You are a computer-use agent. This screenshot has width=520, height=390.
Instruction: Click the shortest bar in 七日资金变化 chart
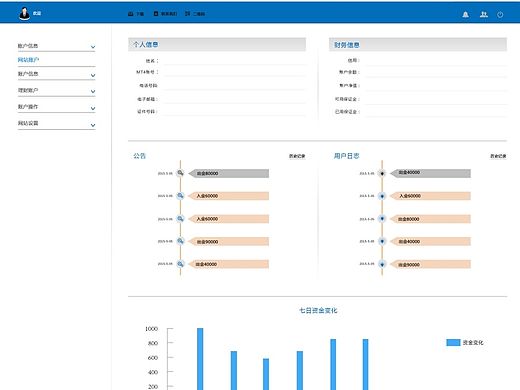(266, 374)
